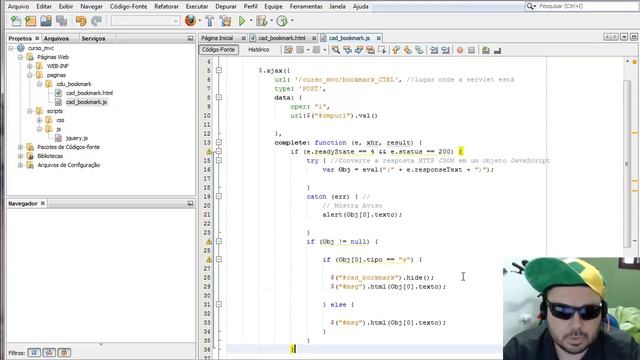This screenshot has width=640, height=360.
Task: Click the Código-Fonte view button
Action: tap(219, 49)
